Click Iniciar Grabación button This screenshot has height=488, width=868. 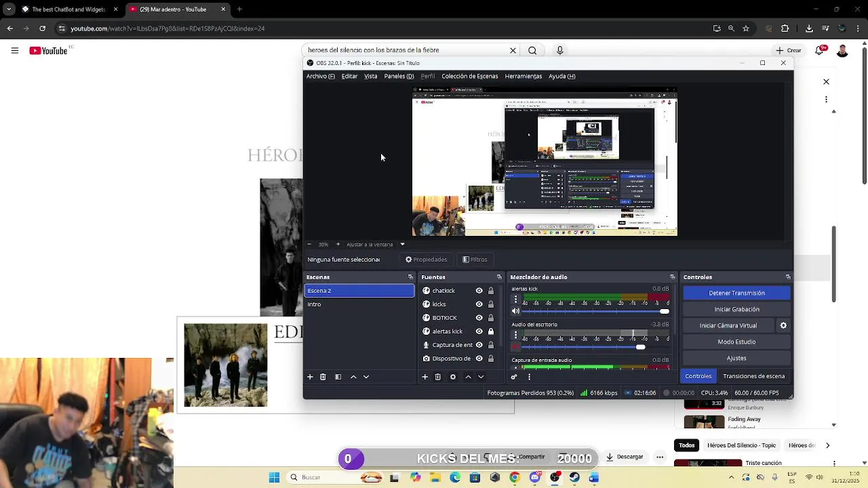pos(736,309)
